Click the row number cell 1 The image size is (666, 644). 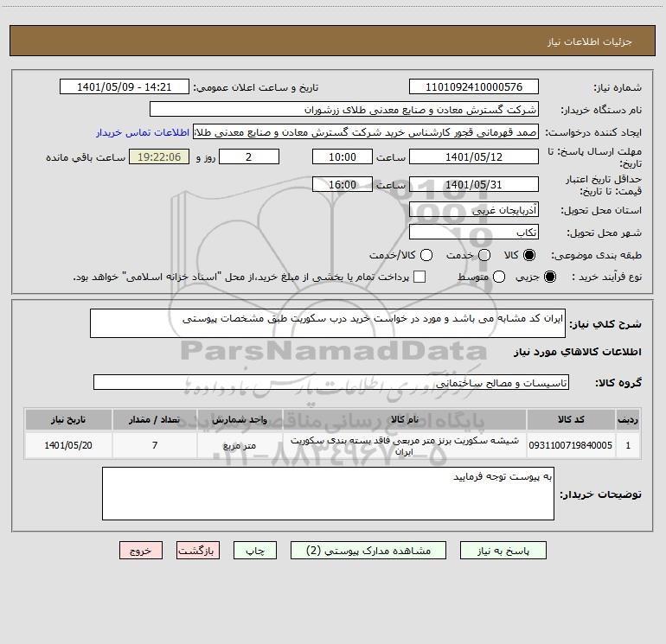point(628,445)
